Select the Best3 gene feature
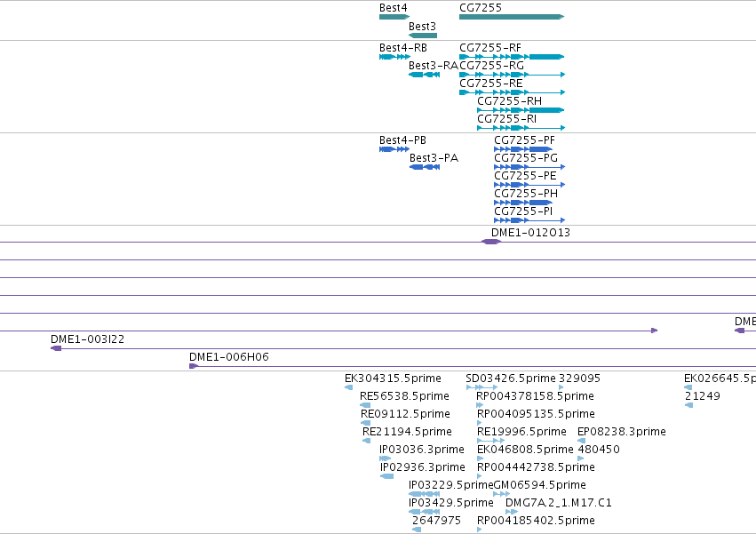Screen dimensions: 756x534 [422, 36]
